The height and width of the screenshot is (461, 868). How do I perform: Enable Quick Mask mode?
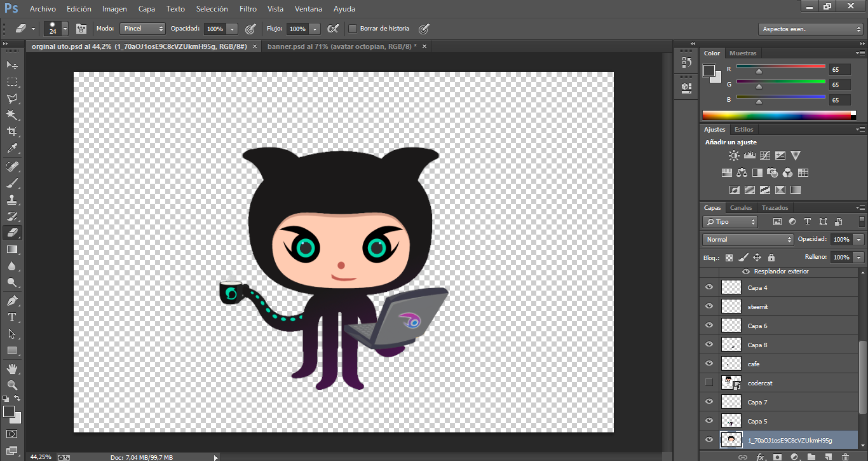click(x=12, y=434)
